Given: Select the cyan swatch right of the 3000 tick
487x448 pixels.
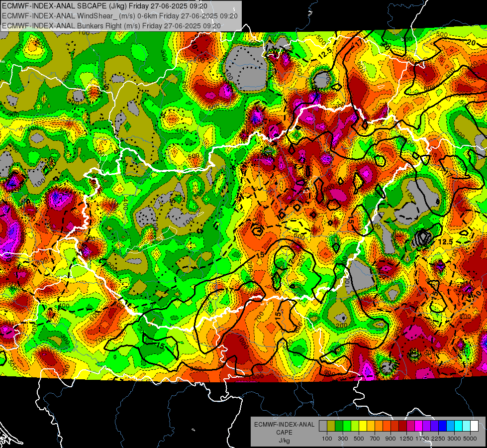Looking at the screenshot, I should pos(459,426).
